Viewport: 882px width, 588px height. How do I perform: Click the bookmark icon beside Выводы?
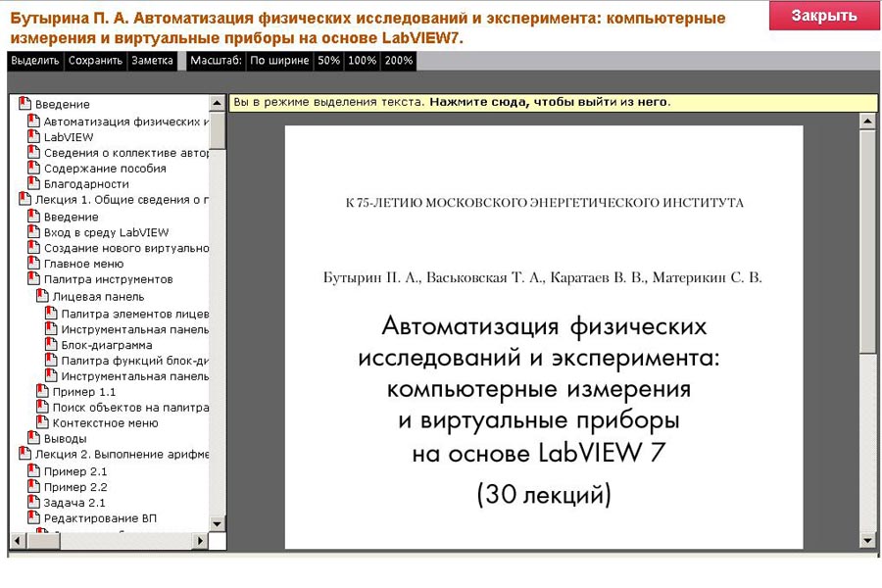35,439
